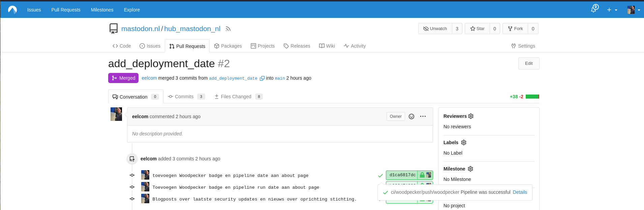Open commit 'Blogposts over laatste security updates'
The image size is (644, 210).
[254, 199]
